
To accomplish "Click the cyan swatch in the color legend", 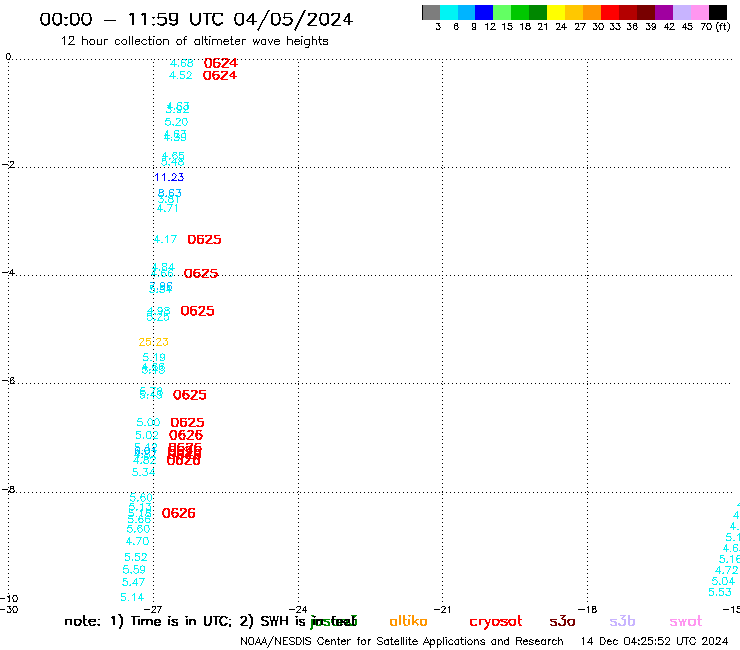I will pos(448,12).
